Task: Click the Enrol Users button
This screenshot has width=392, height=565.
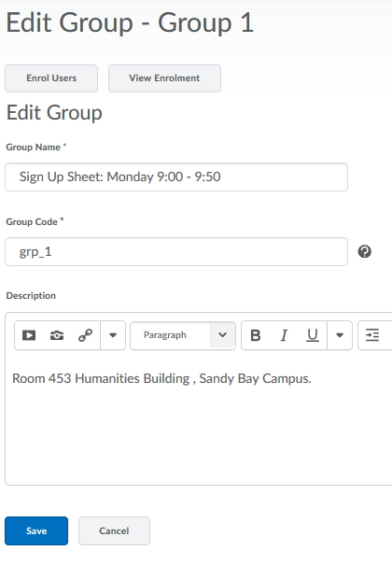Action: (x=51, y=78)
